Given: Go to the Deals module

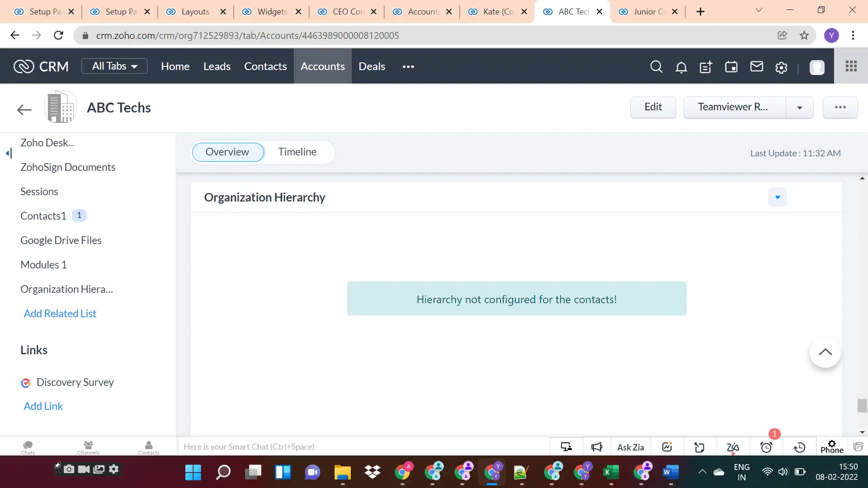Looking at the screenshot, I should (x=372, y=66).
